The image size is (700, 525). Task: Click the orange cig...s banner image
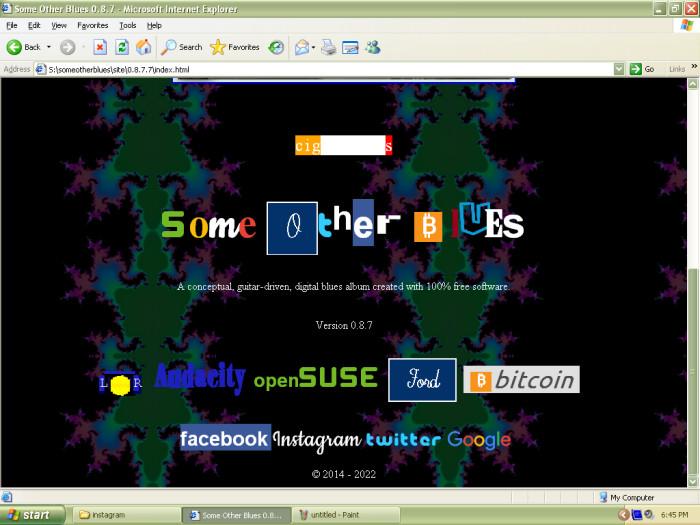[344, 145]
